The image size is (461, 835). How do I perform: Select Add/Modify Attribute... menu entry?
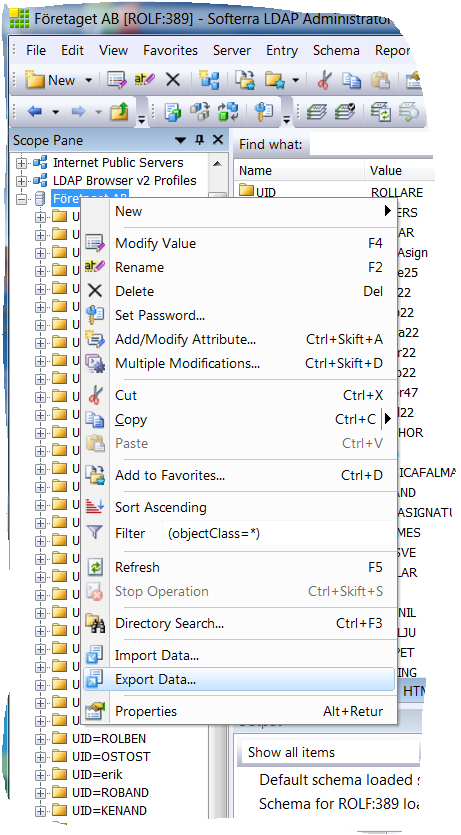[238, 339]
